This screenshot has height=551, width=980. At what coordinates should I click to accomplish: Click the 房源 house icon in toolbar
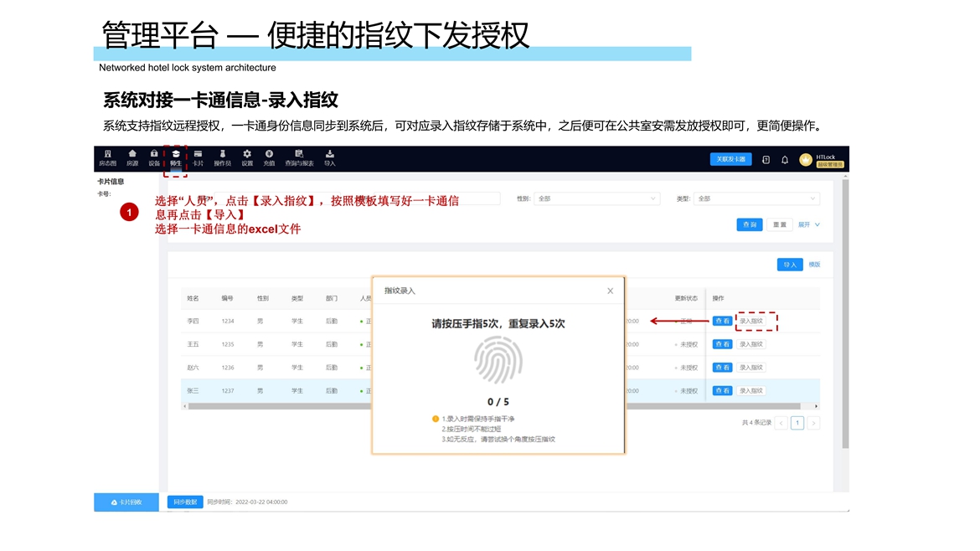click(132, 154)
